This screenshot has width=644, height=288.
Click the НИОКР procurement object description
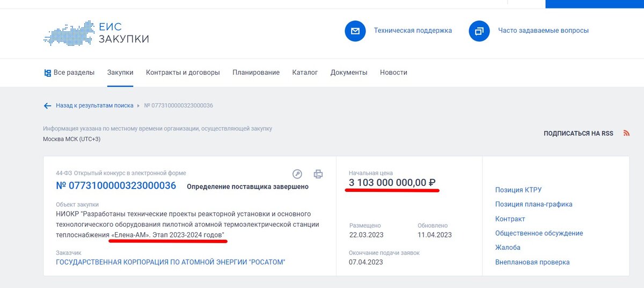(187, 225)
